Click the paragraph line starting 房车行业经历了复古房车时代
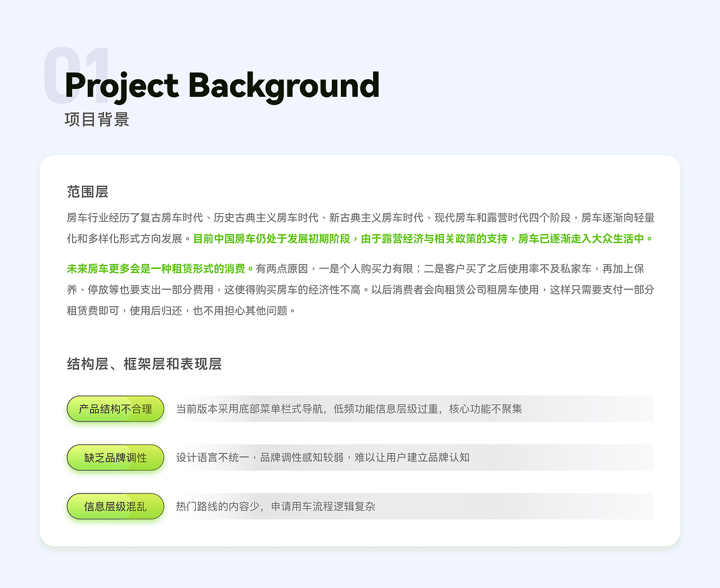This screenshot has height=588, width=720. point(361,218)
